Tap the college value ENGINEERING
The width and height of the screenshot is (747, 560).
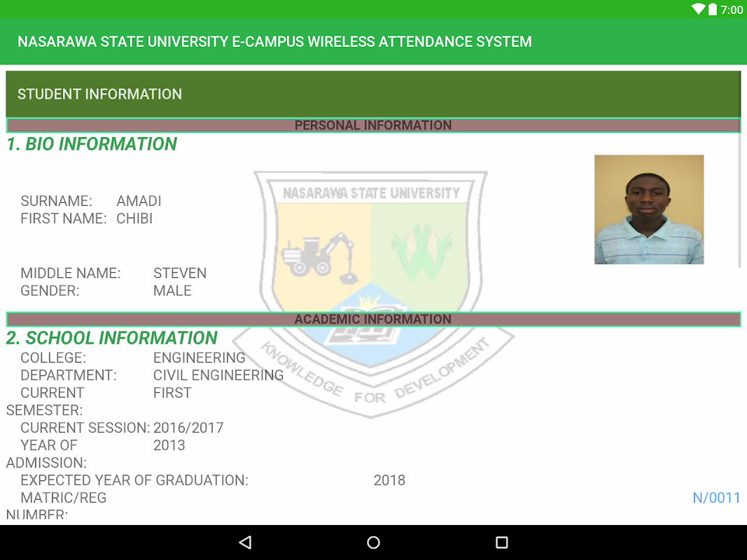pos(199,358)
